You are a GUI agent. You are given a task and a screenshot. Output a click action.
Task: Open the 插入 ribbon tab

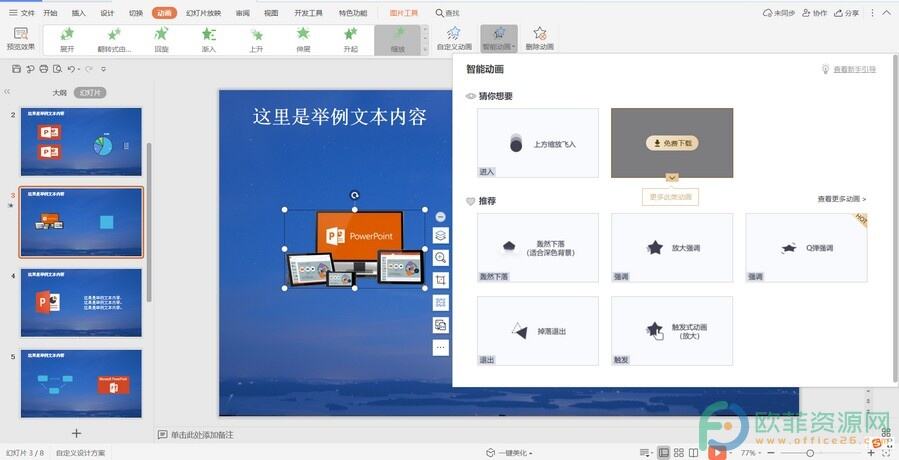coord(79,13)
